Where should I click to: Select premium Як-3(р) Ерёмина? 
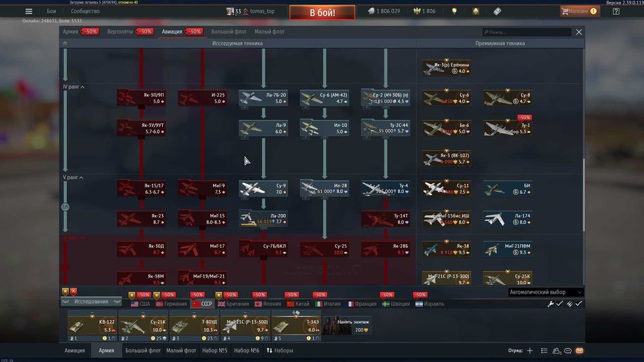pyautogui.click(x=446, y=68)
